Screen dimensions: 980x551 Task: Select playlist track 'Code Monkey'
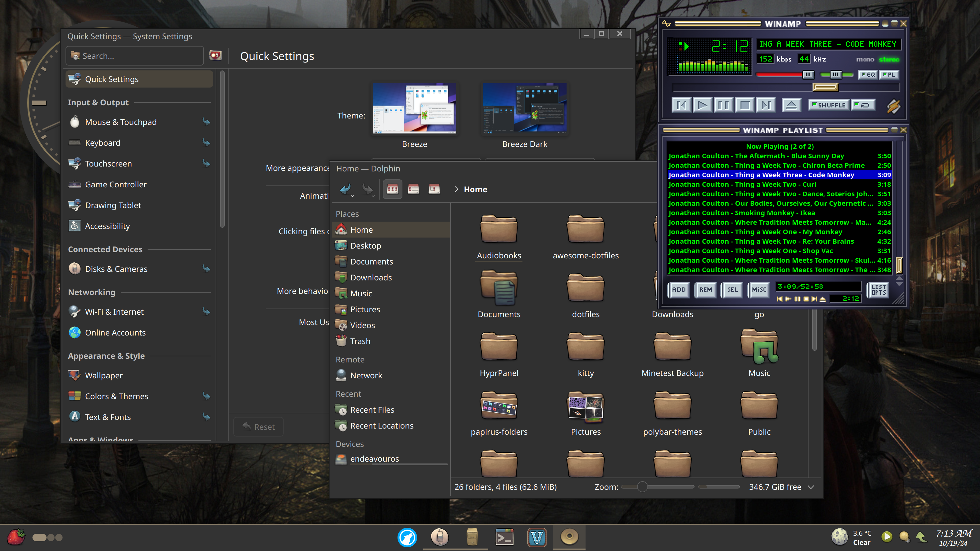pos(779,174)
